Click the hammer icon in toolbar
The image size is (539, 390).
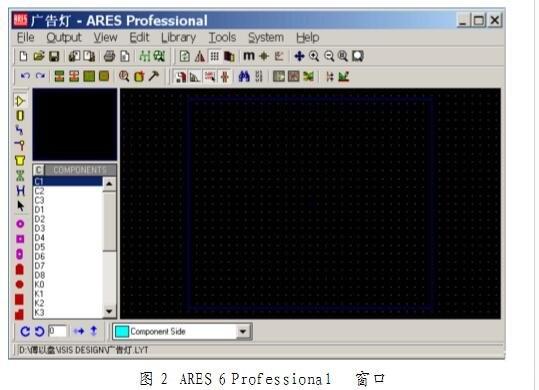(154, 76)
